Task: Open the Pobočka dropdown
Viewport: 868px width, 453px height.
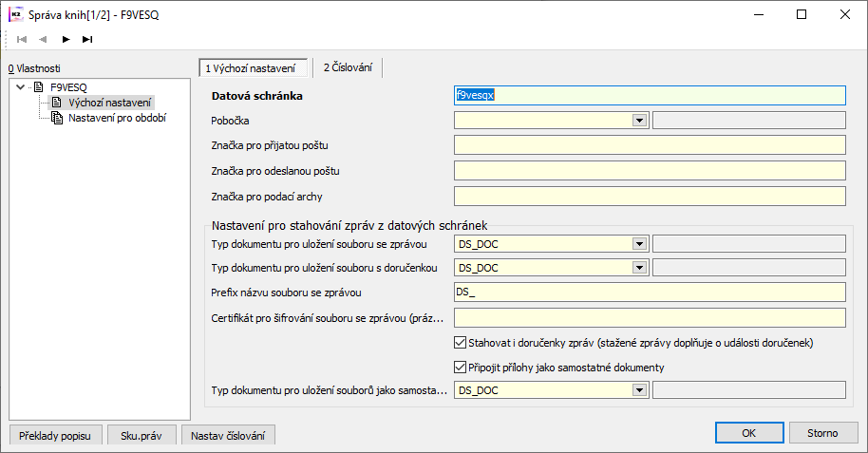Action: (x=640, y=121)
